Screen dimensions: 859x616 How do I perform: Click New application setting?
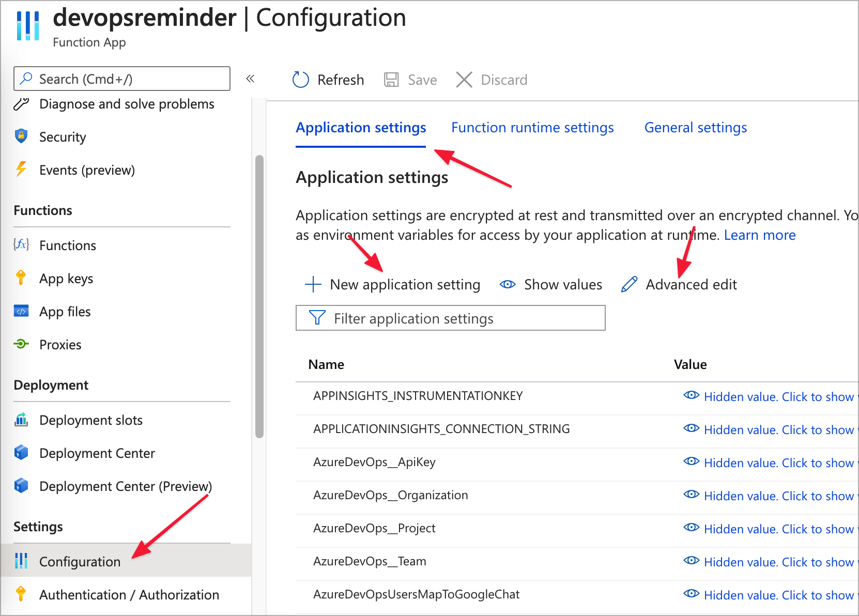[x=405, y=285]
